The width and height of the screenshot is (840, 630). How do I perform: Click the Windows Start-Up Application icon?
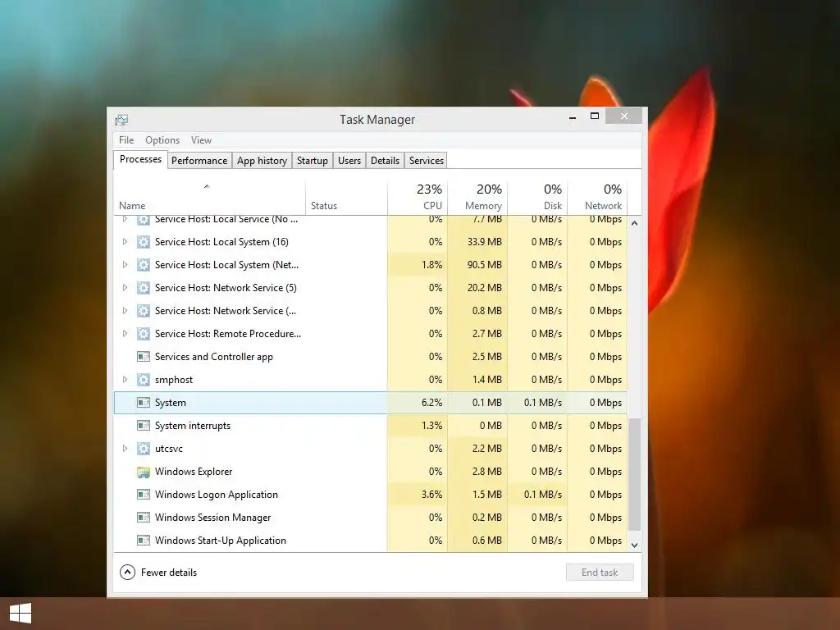coord(143,541)
